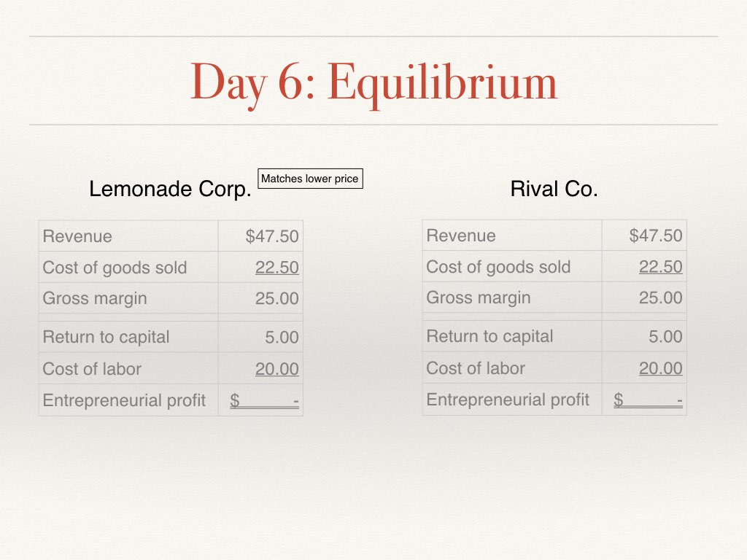
Task: Click the Lemonade Corp. heading
Action: click(x=170, y=189)
